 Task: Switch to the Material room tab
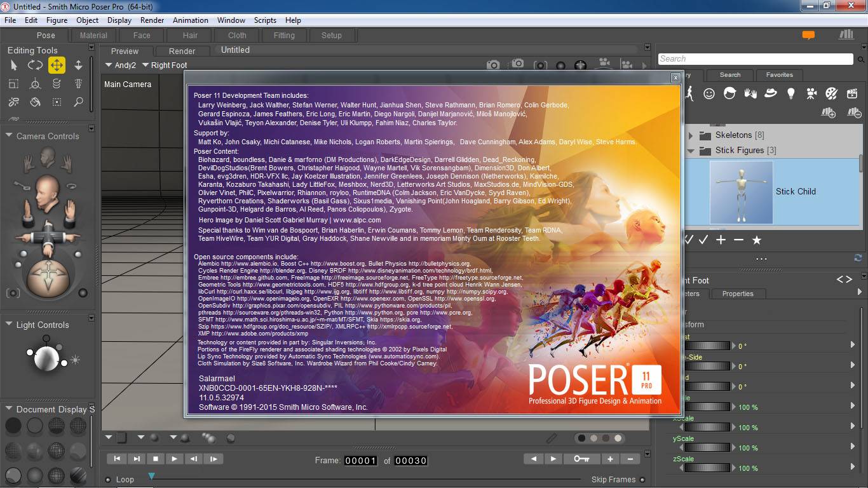pyautogui.click(x=93, y=36)
